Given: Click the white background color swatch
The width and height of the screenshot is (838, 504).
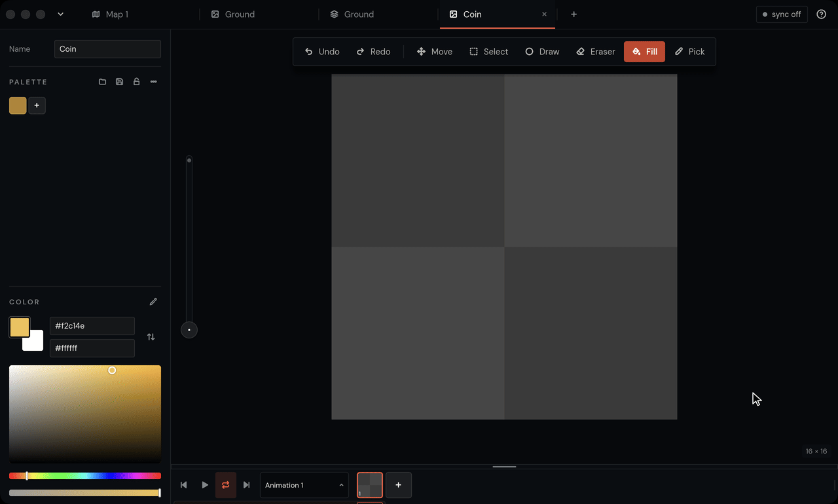Looking at the screenshot, I should pos(35,343).
